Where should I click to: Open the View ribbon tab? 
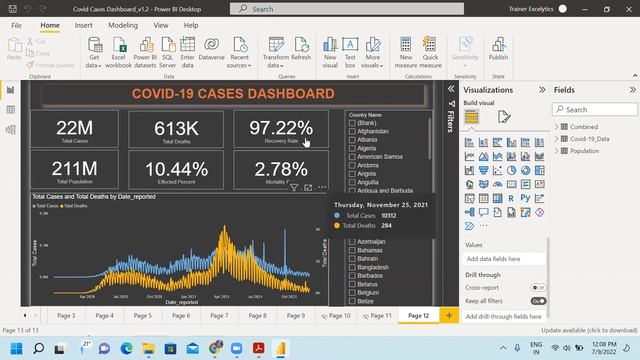[161, 25]
